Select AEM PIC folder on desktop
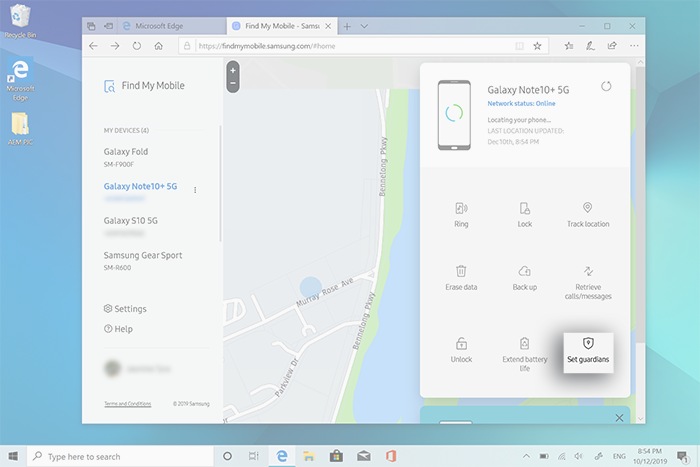700x467 pixels. point(20,129)
